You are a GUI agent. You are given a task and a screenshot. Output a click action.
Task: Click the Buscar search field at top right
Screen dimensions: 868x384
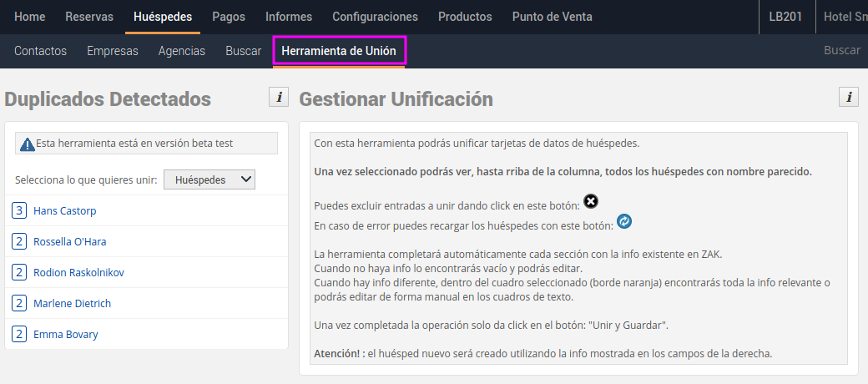pos(841,50)
